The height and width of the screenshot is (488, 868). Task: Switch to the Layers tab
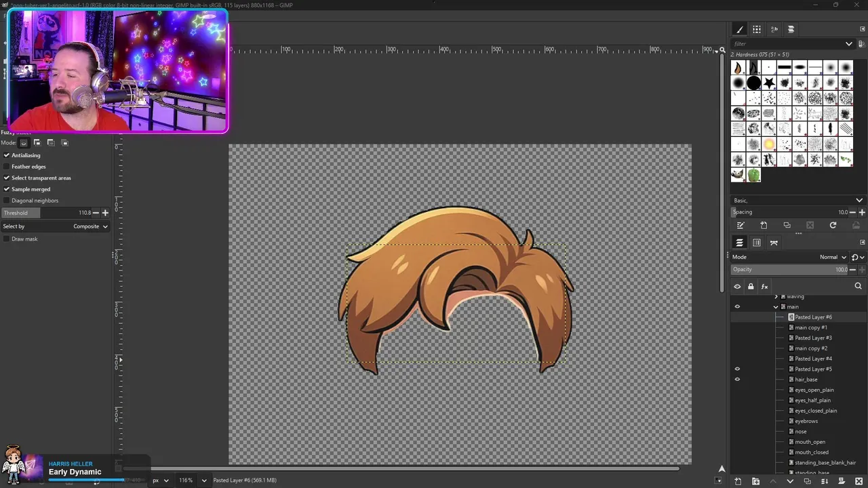coord(740,243)
